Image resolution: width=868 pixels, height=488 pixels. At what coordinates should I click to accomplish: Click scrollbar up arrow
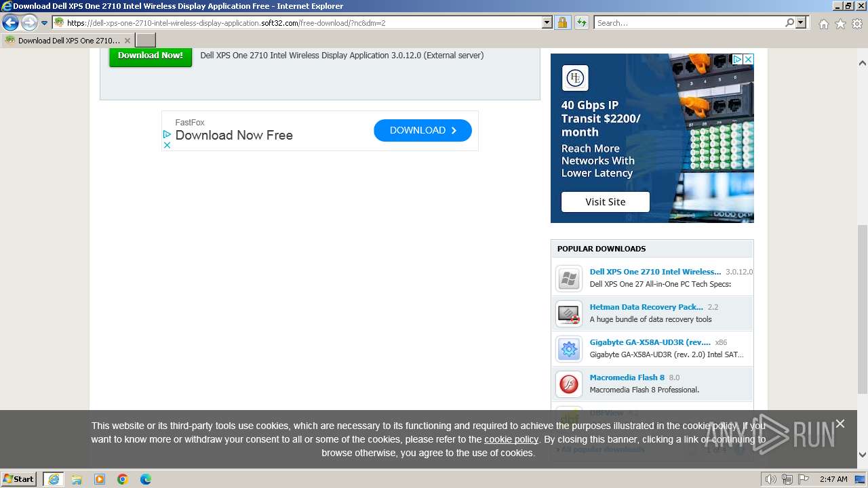click(x=863, y=63)
